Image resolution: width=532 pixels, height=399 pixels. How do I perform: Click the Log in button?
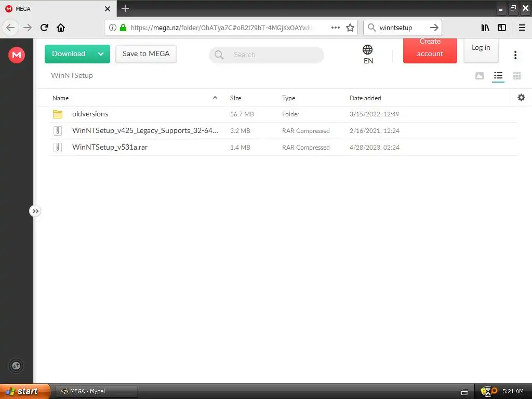pyautogui.click(x=481, y=50)
